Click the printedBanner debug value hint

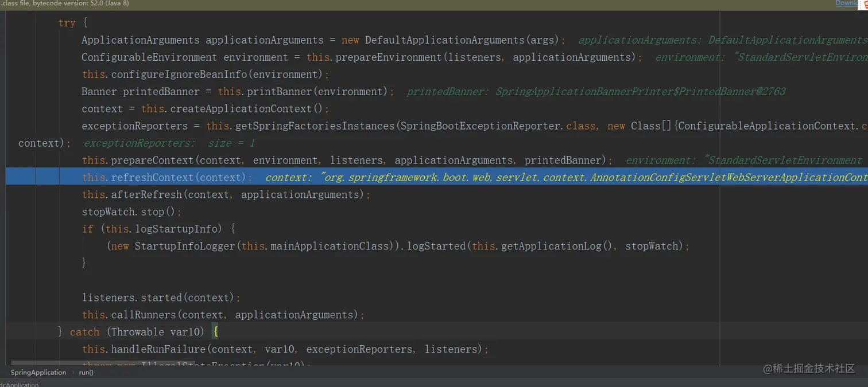(x=596, y=92)
